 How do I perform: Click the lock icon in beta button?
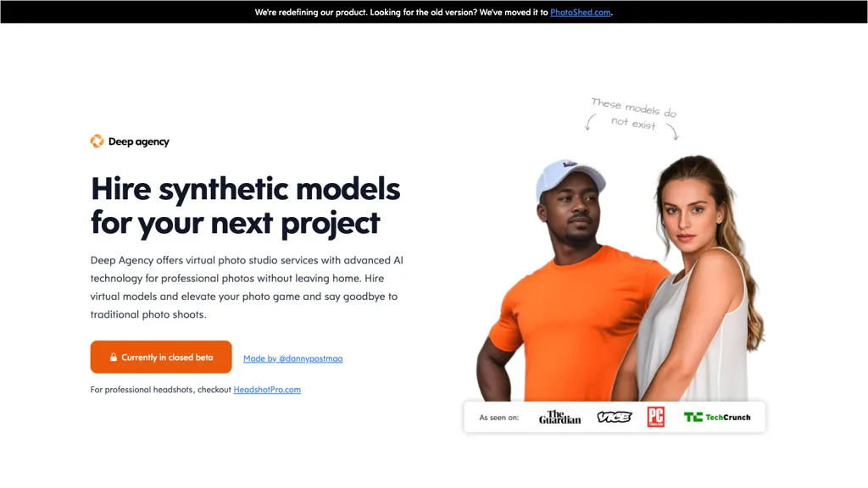coord(113,357)
